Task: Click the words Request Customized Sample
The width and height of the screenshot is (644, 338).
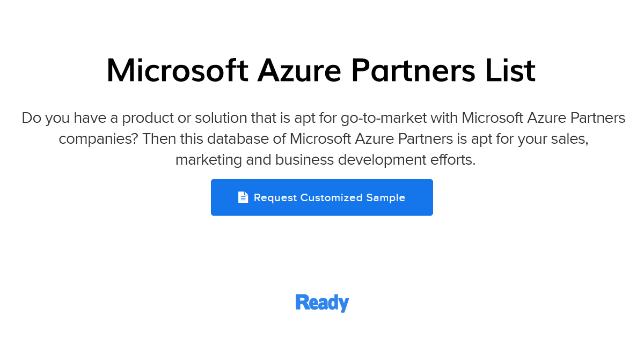Action: [x=330, y=197]
